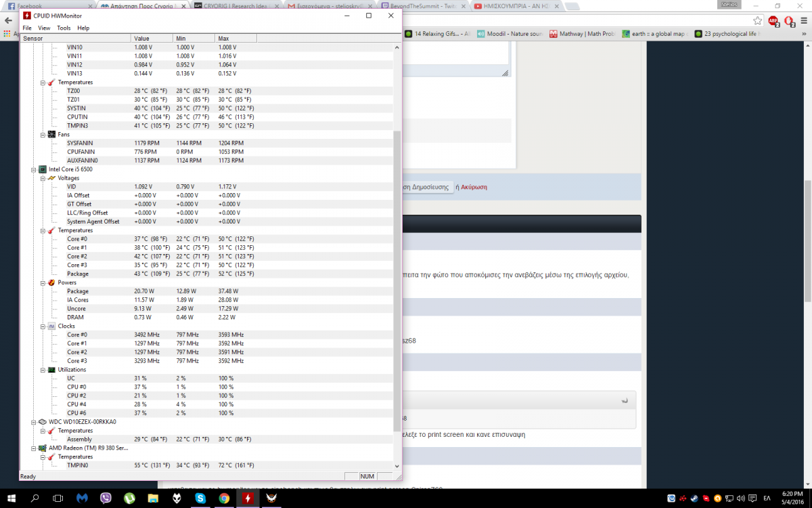Click the Chrome bookmark star icon
812x508 pixels.
pyautogui.click(x=758, y=20)
